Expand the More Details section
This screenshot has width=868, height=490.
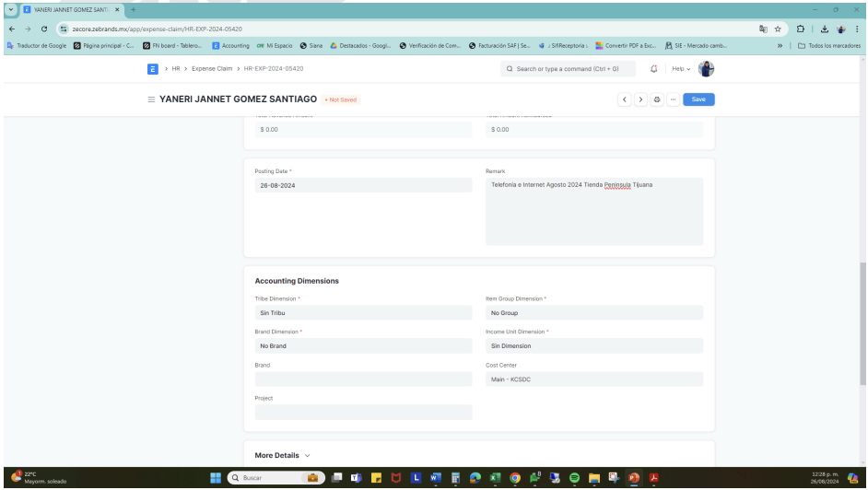point(282,455)
